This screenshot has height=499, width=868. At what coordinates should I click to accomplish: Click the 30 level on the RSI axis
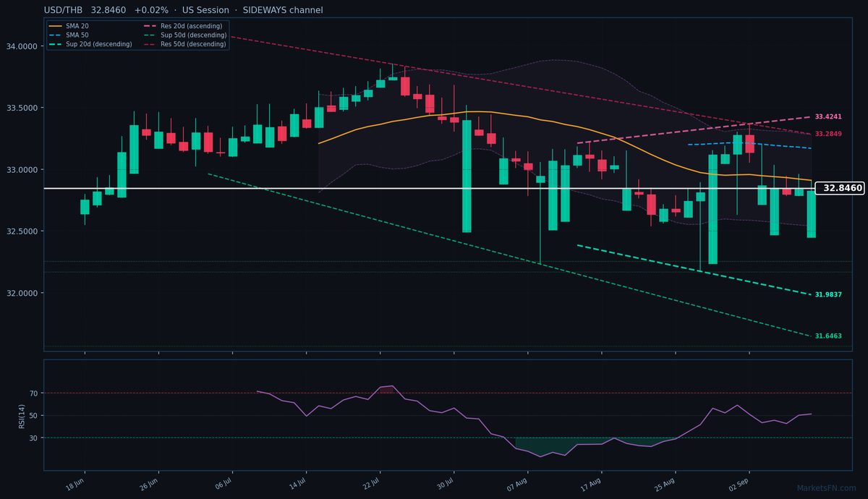coord(33,438)
